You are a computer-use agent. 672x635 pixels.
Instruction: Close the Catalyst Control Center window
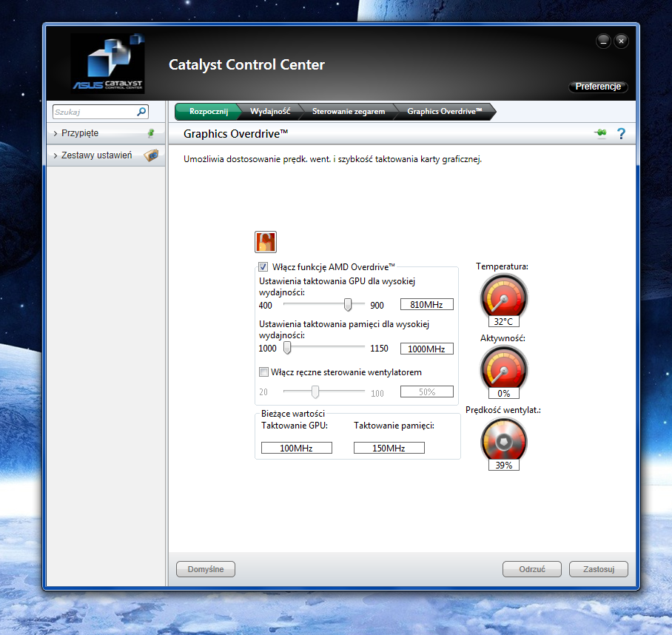click(x=621, y=41)
